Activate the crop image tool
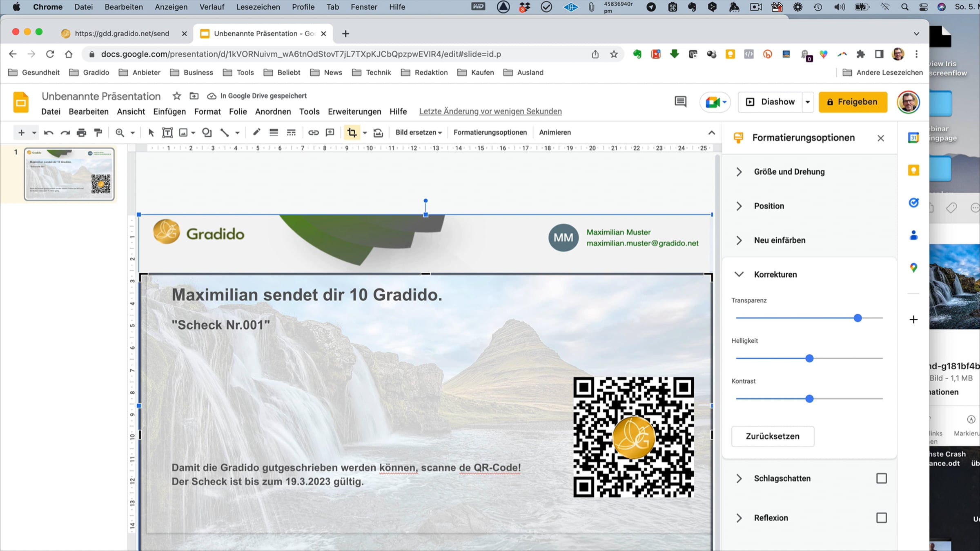980x551 pixels. 352,133
